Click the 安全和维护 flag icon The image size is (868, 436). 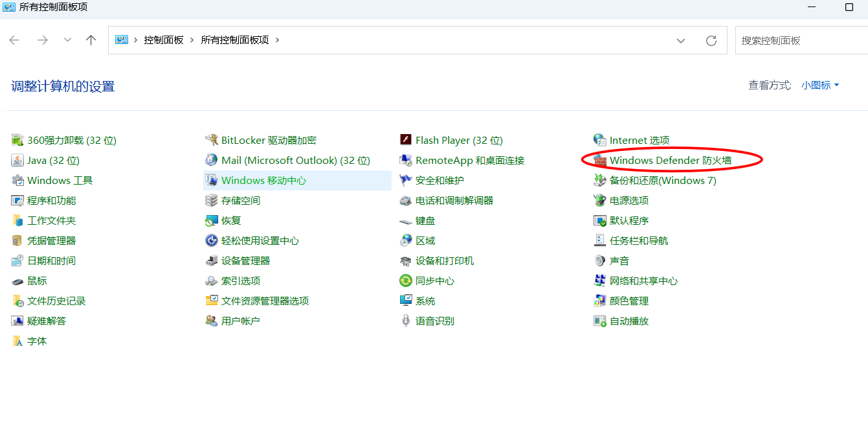(406, 180)
